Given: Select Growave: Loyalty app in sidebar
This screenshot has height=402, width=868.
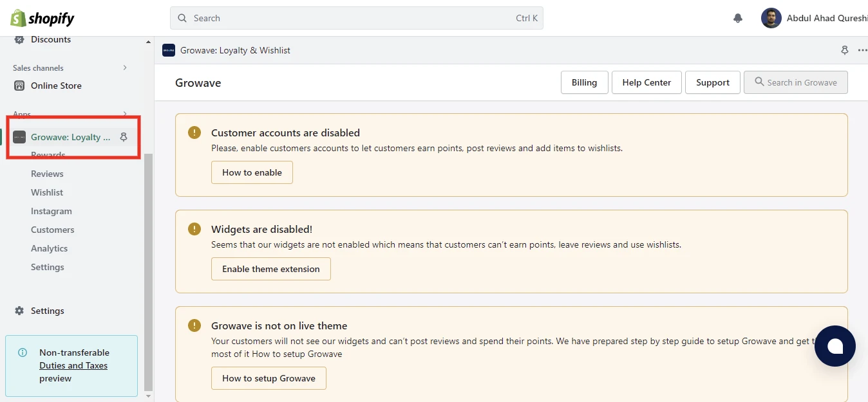Looking at the screenshot, I should pos(71,137).
